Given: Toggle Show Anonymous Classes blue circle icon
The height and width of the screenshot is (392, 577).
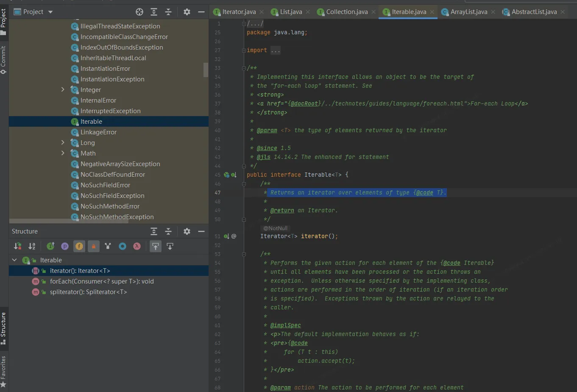Looking at the screenshot, I should point(123,246).
